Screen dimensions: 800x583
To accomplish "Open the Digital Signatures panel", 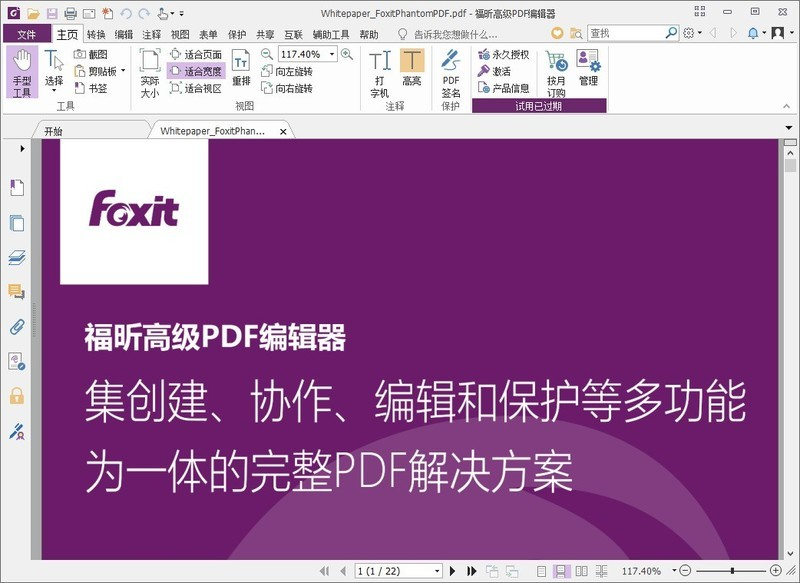I will click(x=17, y=431).
